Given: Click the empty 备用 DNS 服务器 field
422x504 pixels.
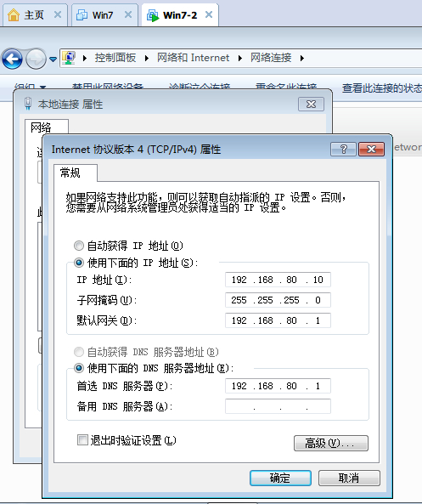Looking at the screenshot, I should pyautogui.click(x=278, y=406).
